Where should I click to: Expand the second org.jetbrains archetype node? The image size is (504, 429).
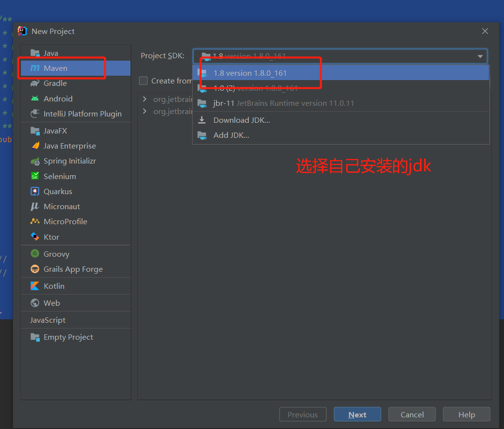[145, 111]
